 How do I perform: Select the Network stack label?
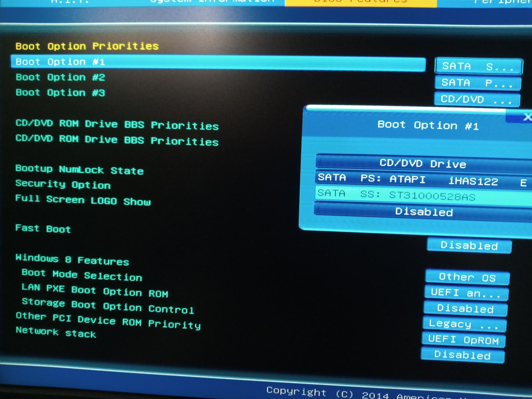coord(56,332)
